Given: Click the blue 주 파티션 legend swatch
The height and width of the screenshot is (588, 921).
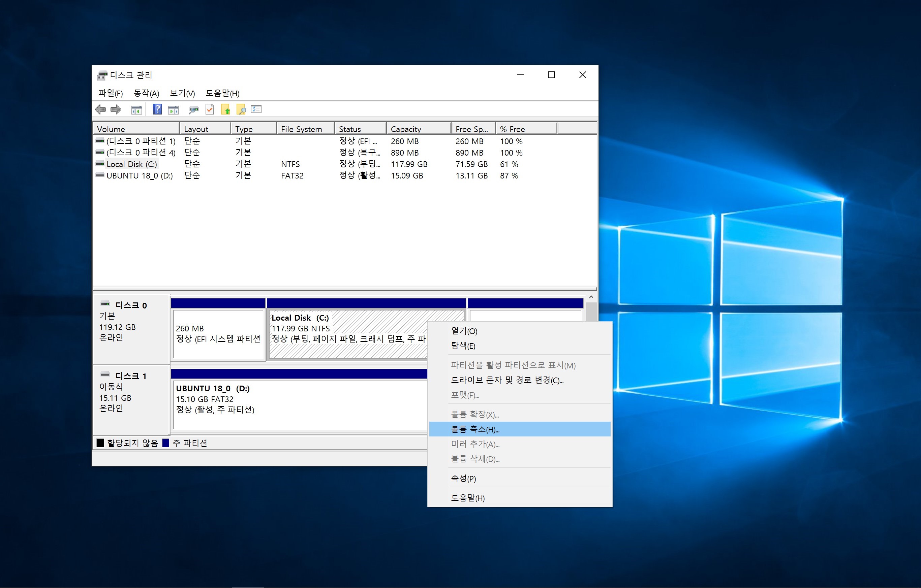Looking at the screenshot, I should click(x=165, y=443).
